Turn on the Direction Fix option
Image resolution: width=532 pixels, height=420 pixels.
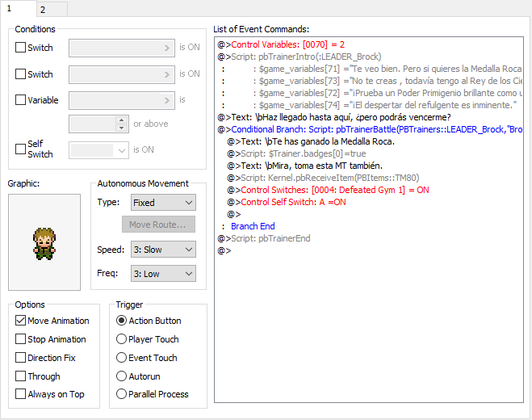click(21, 358)
